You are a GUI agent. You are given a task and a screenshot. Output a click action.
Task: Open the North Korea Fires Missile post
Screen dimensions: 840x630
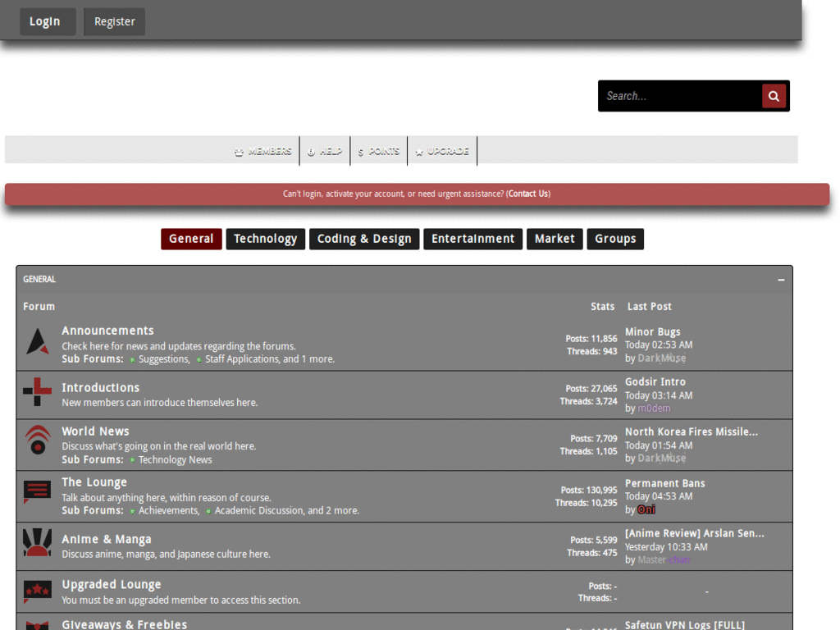[692, 431]
